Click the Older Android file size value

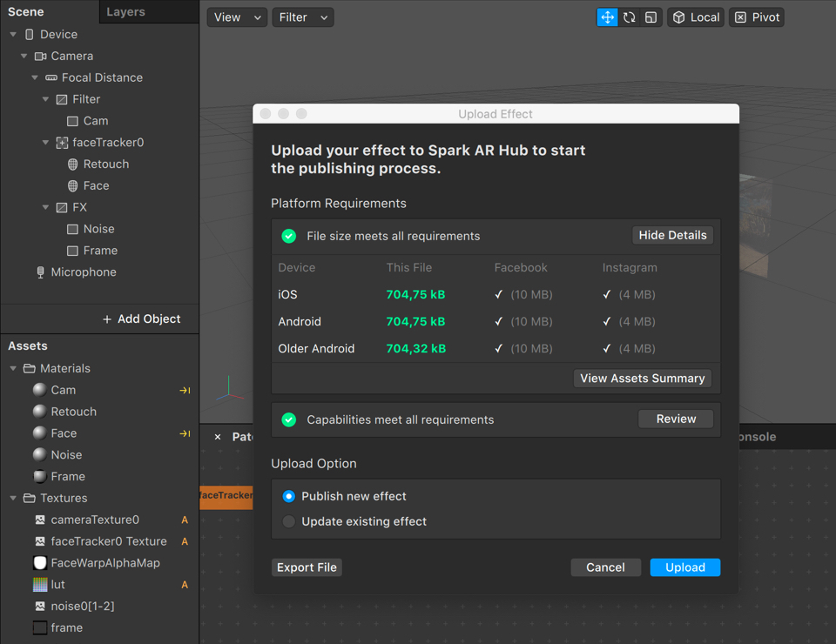(x=416, y=348)
